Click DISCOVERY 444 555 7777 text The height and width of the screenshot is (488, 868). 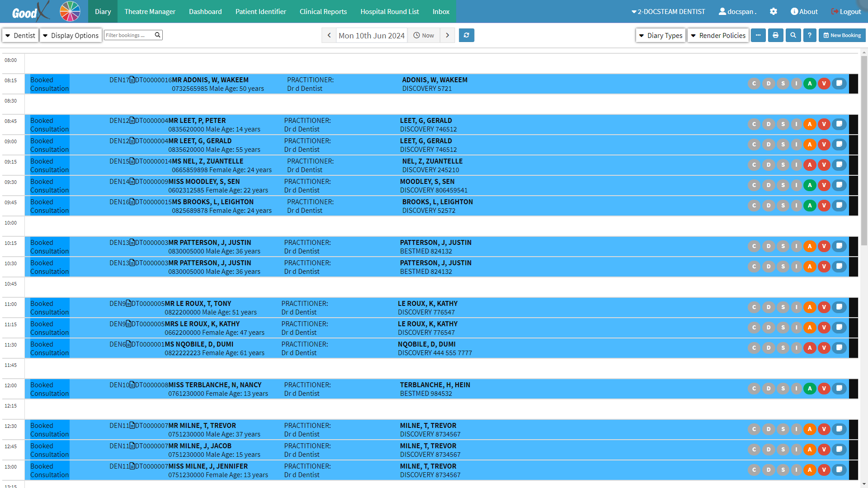tap(435, 353)
